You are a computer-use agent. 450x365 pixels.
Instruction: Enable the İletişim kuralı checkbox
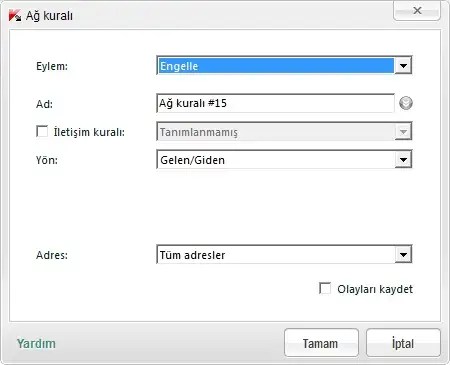tap(42, 131)
